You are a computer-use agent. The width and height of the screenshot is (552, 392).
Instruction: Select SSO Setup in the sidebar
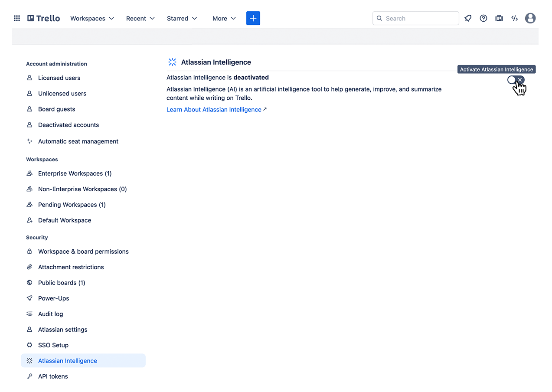(52, 345)
